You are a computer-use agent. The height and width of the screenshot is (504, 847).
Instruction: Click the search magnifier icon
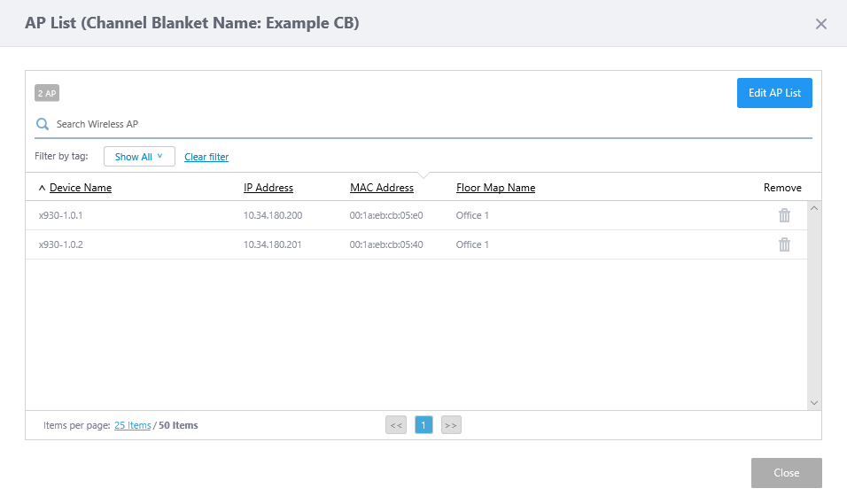(42, 124)
